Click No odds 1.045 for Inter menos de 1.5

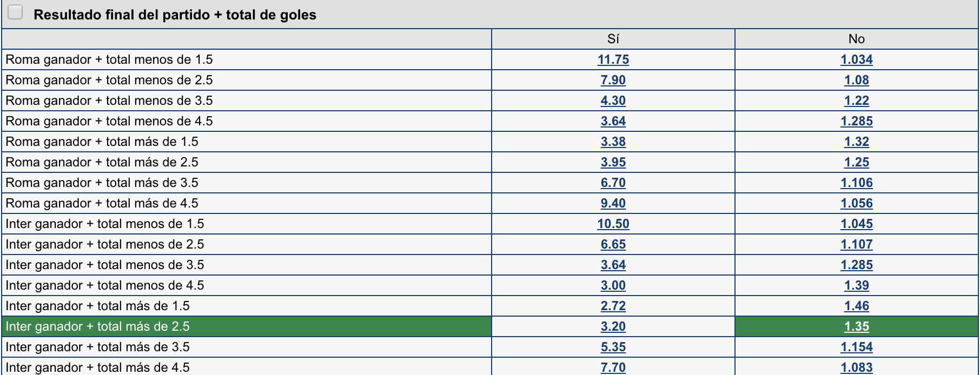pyautogui.click(x=856, y=224)
